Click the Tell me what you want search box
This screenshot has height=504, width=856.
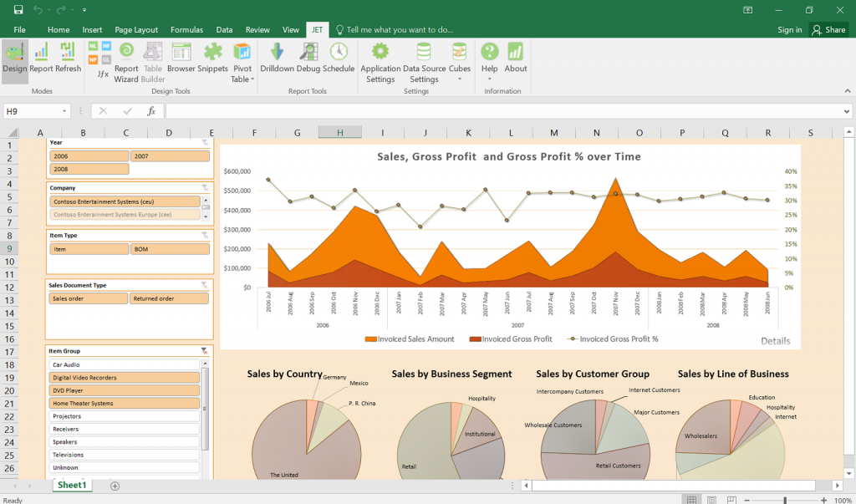[x=395, y=30]
